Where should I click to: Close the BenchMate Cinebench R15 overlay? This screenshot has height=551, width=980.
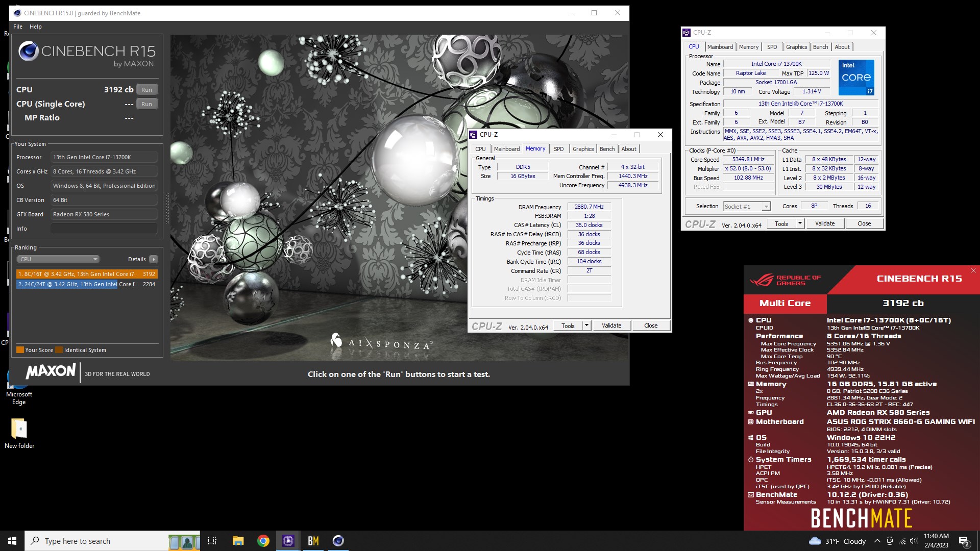tap(973, 271)
